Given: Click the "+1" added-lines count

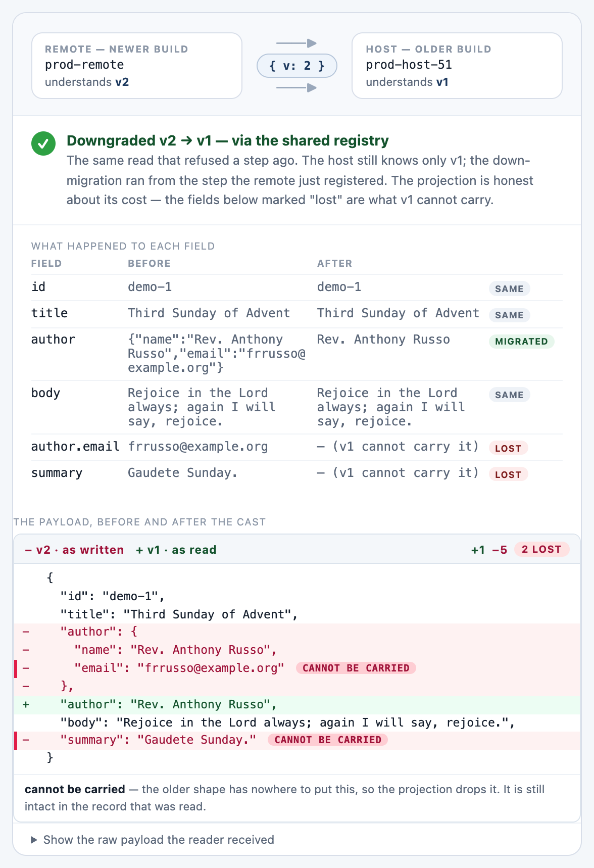Looking at the screenshot, I should [478, 550].
